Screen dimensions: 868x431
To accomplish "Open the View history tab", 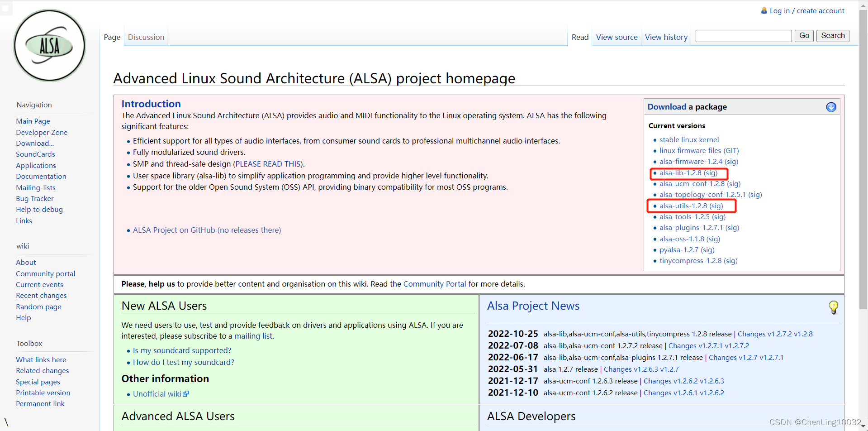I will coord(666,37).
